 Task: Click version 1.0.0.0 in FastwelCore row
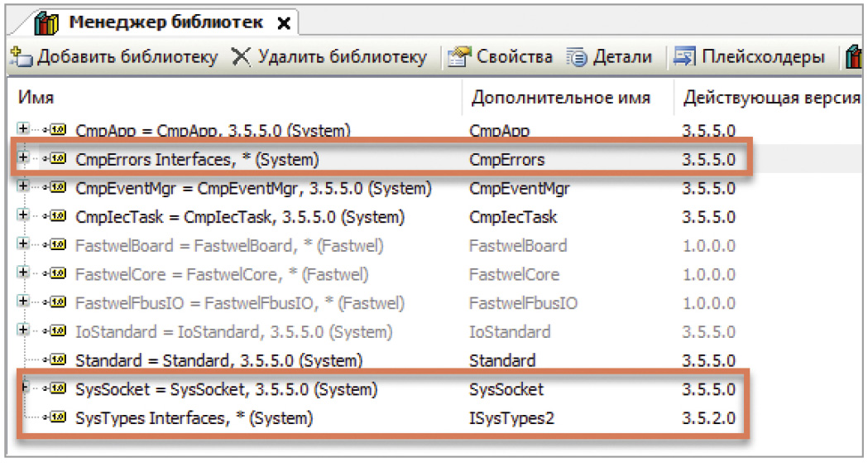pos(708,275)
